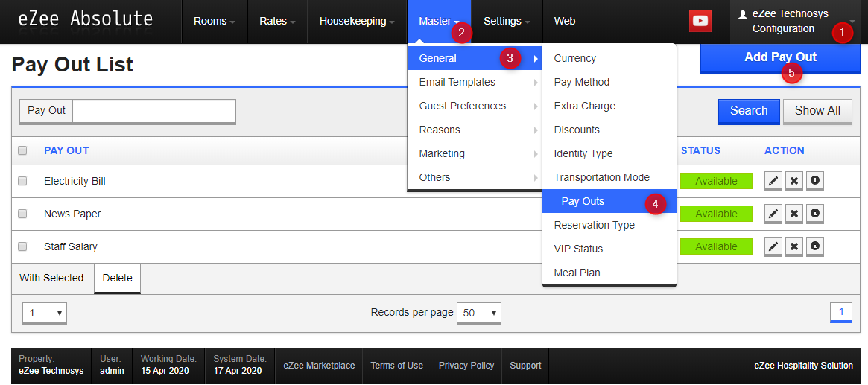Click the Add Pay Out button
Viewport: 868px width, 385px height.
click(x=780, y=58)
